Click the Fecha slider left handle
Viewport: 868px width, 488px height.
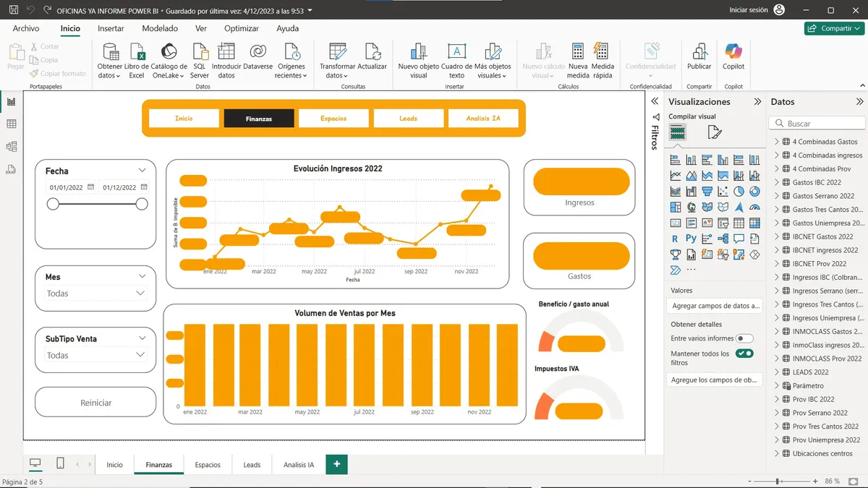(x=53, y=205)
